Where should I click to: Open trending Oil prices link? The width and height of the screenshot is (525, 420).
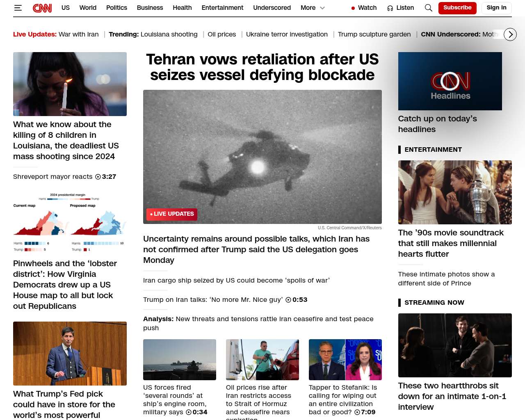[222, 34]
